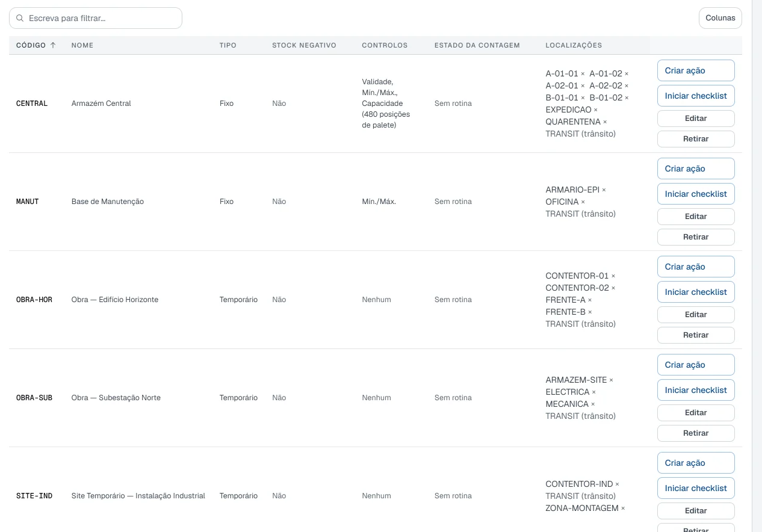Edit the MANUT warehouse entry

(x=696, y=217)
